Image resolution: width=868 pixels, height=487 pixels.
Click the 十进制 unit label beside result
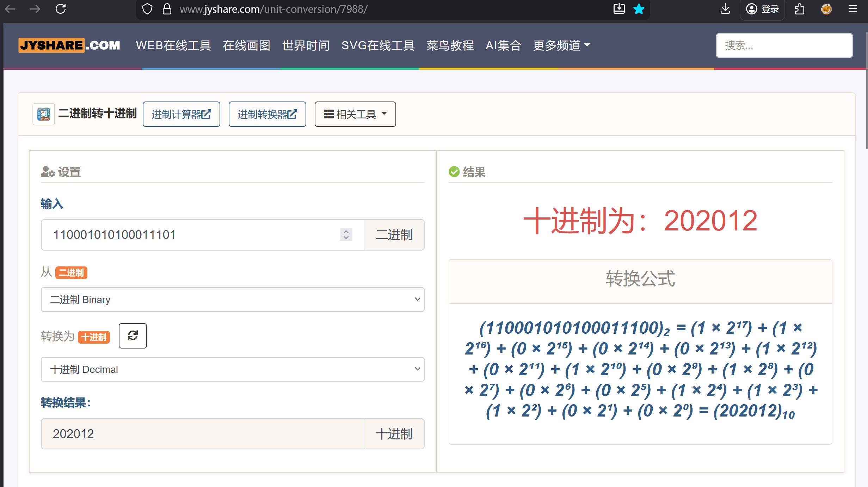(x=394, y=434)
